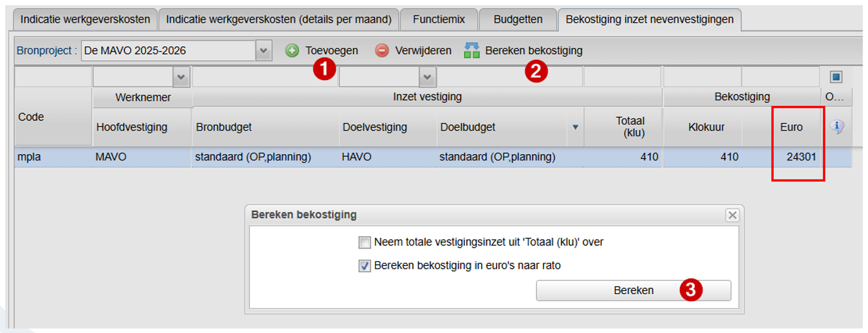Click the green Toevoegen plus icon

(x=292, y=50)
